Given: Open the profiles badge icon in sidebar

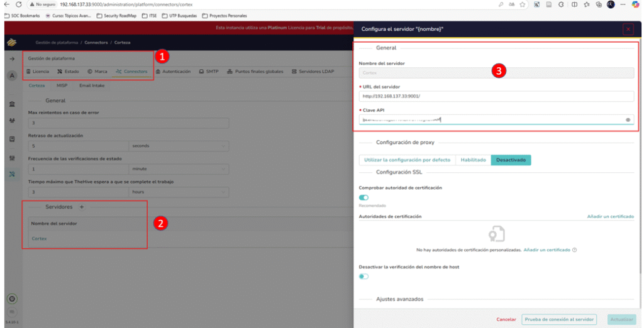Looking at the screenshot, I should 12,139.
